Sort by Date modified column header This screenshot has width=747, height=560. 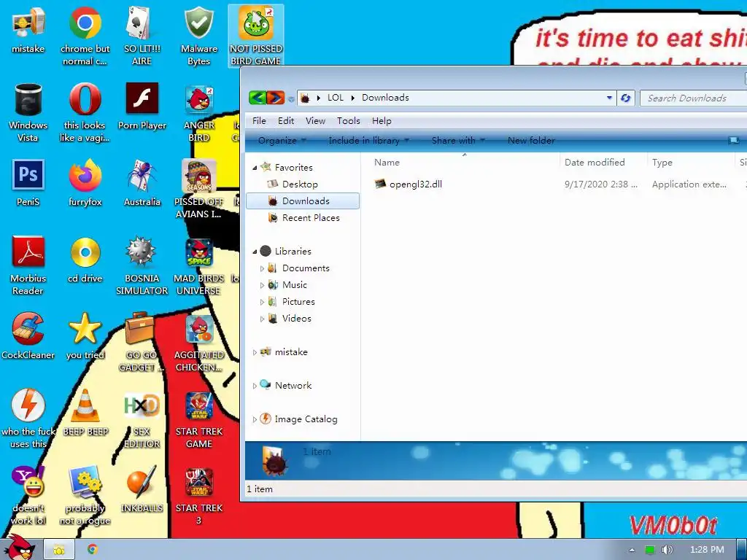point(603,163)
